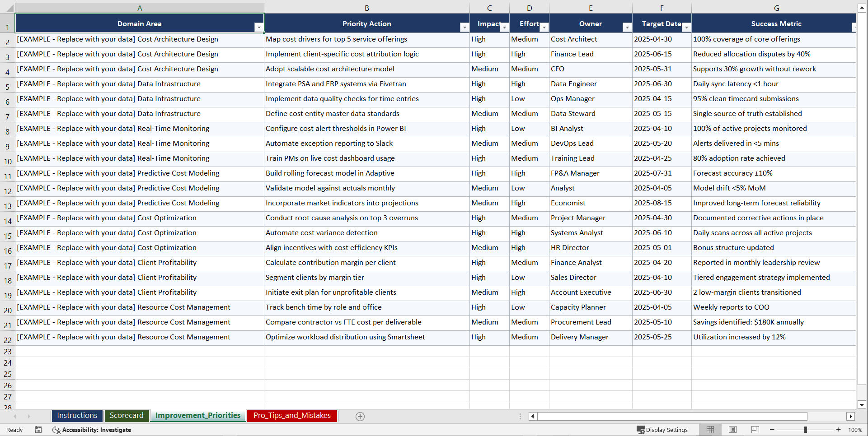This screenshot has width=868, height=436.
Task: Toggle the Owner column filter
Action: (x=627, y=28)
